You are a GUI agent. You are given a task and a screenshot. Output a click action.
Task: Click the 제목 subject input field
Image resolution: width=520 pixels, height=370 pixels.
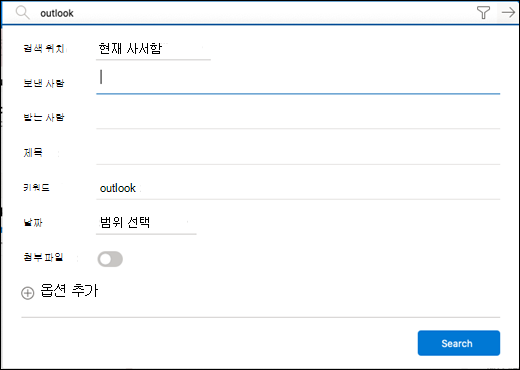point(298,153)
